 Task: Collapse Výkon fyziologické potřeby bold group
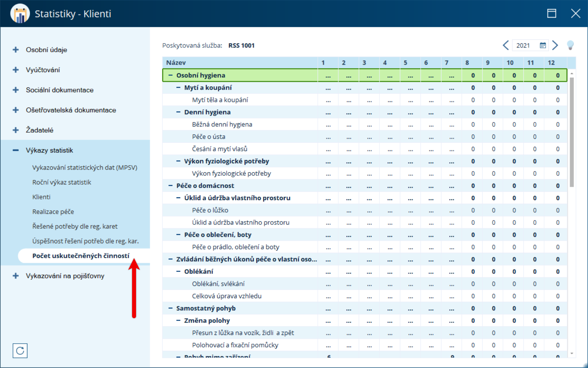tap(178, 161)
